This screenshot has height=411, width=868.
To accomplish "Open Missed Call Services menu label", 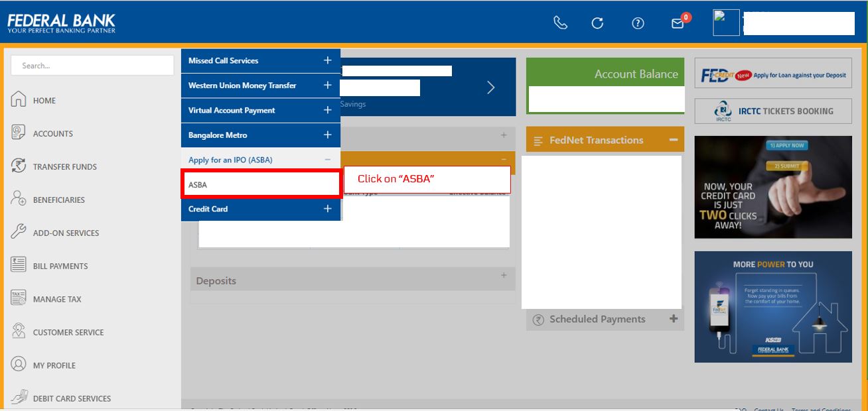I will click(223, 60).
